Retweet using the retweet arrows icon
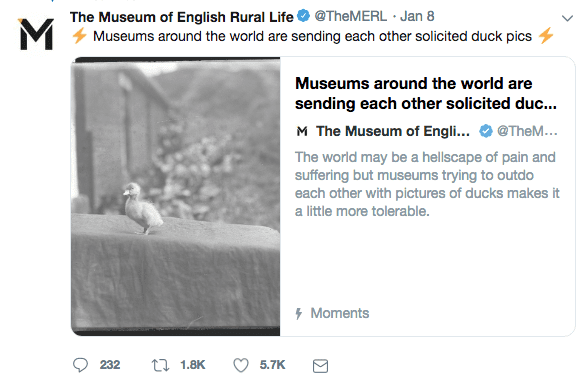 pos(161,365)
